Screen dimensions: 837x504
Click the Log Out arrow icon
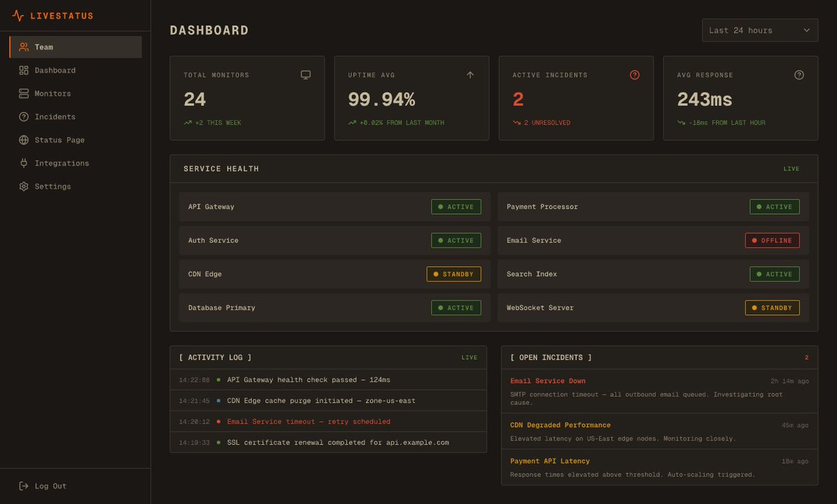[24, 486]
